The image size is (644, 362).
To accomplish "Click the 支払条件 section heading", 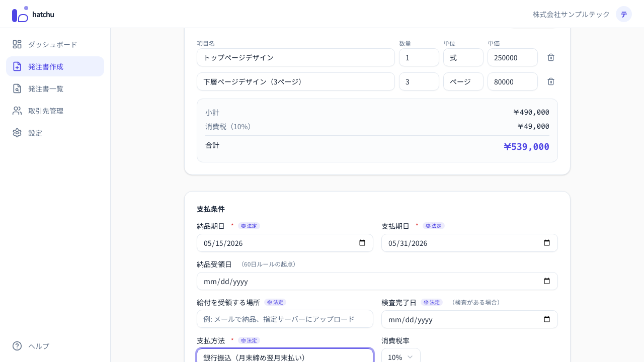I will pos(211,209).
